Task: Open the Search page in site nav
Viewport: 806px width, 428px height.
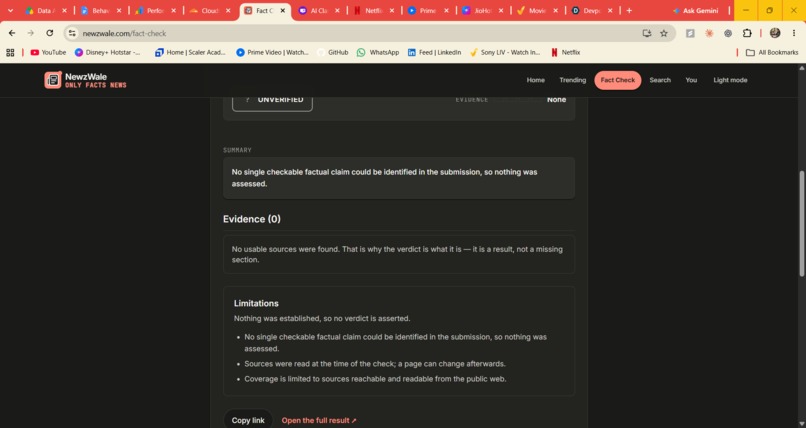Action: 660,80
